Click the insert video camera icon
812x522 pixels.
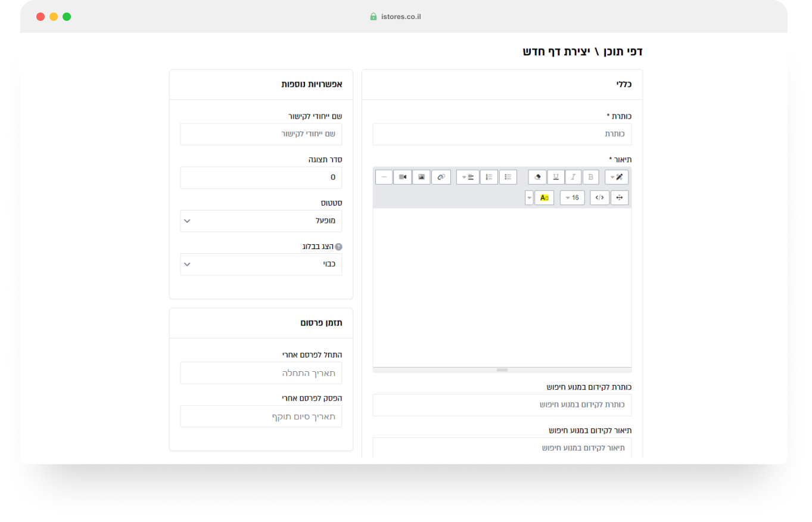pyautogui.click(x=403, y=177)
